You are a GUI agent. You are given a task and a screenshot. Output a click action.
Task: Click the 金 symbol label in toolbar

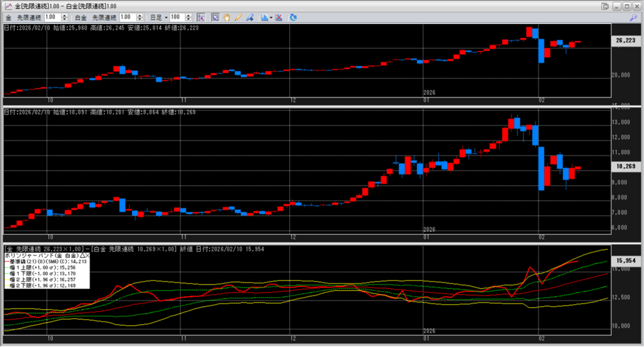(x=9, y=18)
